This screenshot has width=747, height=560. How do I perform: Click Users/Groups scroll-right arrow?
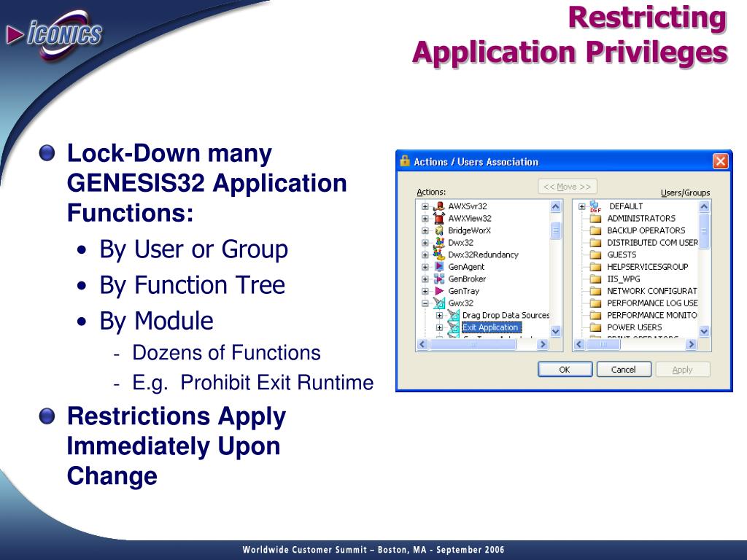click(691, 344)
